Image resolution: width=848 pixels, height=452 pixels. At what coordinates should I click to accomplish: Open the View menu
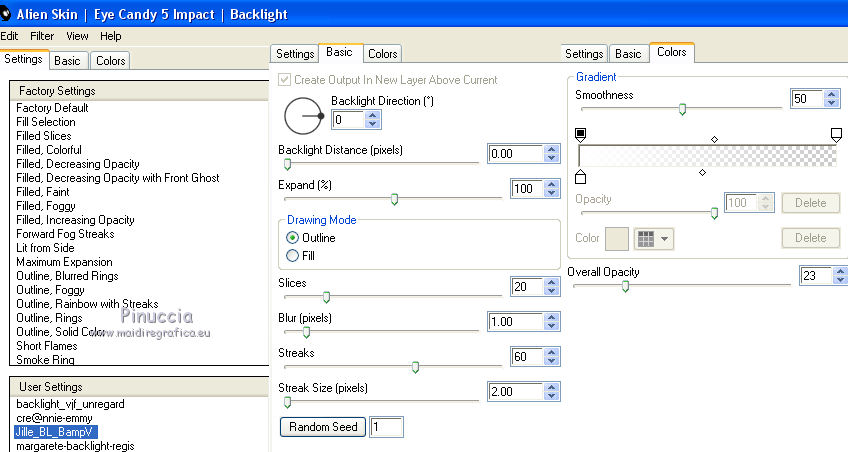click(x=77, y=36)
